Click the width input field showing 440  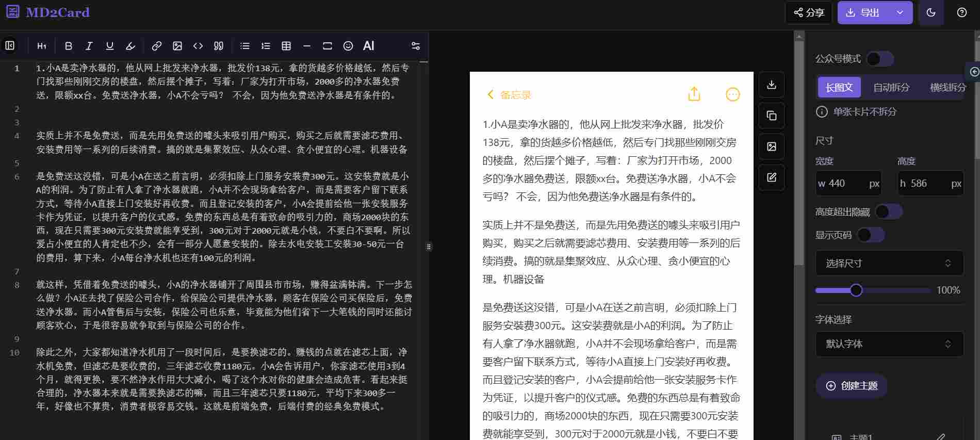(848, 183)
